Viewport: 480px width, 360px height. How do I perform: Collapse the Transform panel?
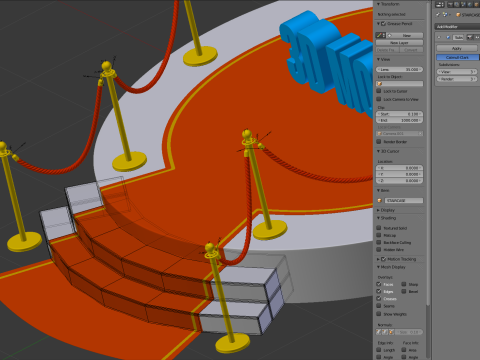[379, 4]
